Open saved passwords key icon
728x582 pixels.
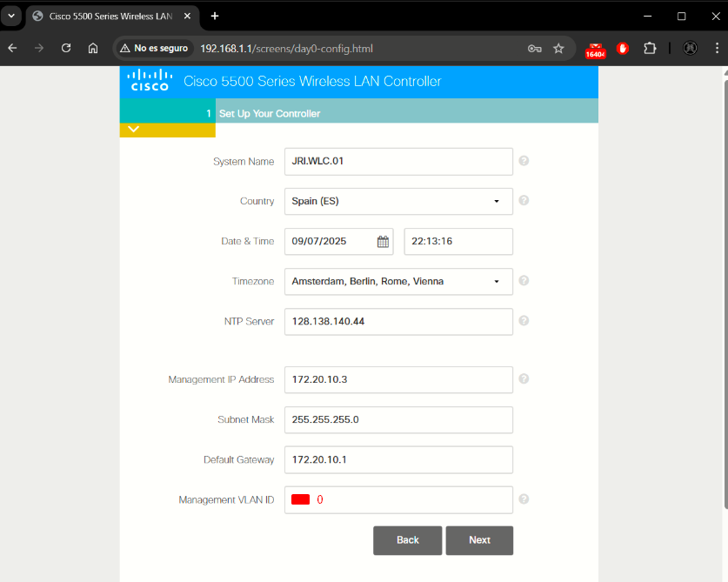(534, 49)
